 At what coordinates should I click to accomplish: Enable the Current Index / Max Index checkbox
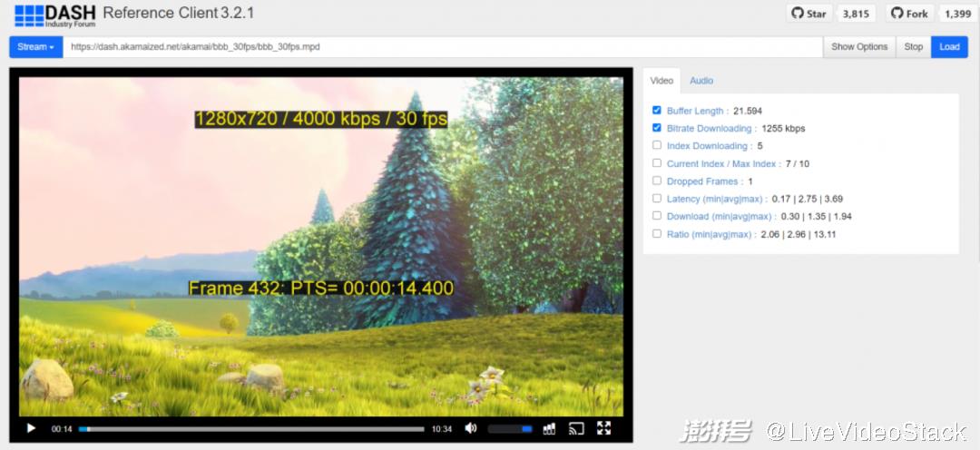point(656,162)
